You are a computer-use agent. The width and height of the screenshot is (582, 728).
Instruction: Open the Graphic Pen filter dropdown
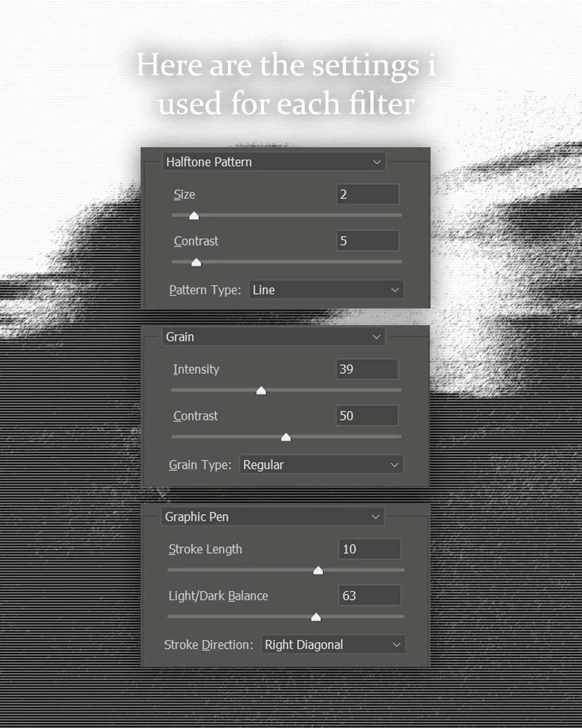(273, 517)
